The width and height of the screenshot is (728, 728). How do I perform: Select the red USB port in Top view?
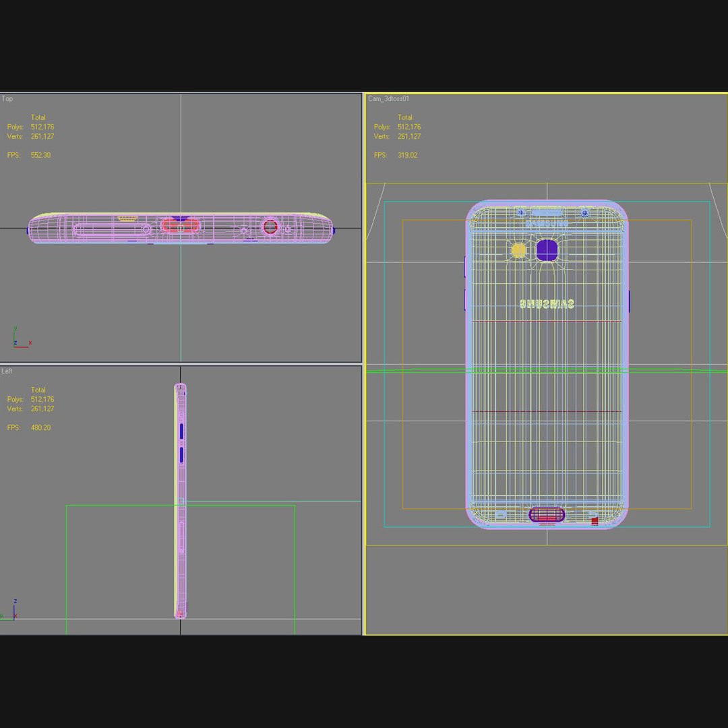pos(180,226)
